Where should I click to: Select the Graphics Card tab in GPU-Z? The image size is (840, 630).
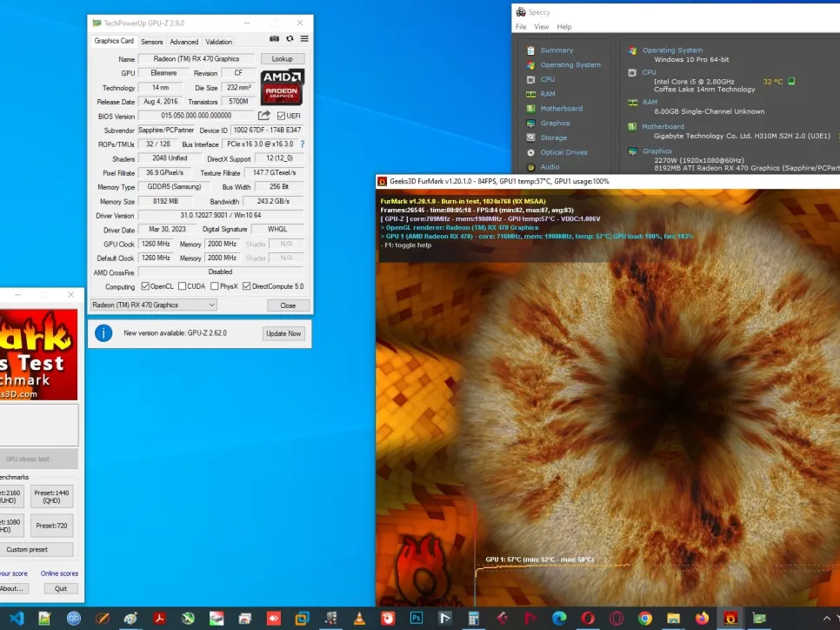pos(114,41)
